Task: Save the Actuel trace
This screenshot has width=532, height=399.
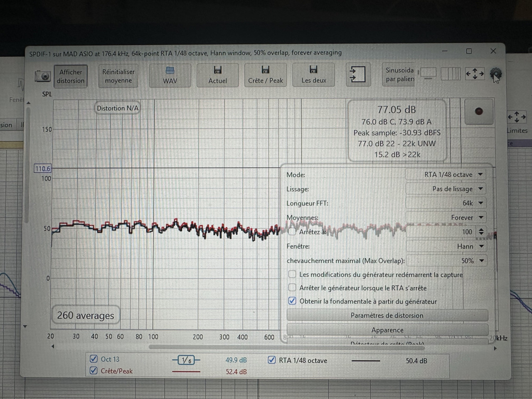Action: 217,75
